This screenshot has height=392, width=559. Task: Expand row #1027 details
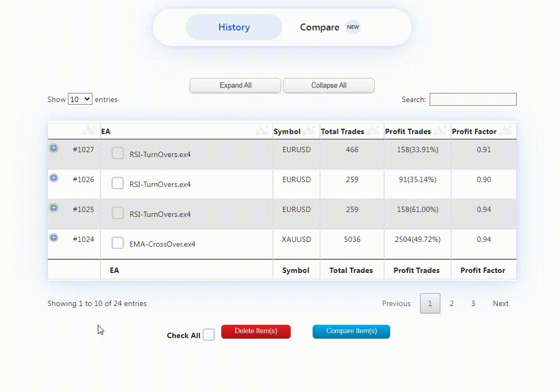53,148
